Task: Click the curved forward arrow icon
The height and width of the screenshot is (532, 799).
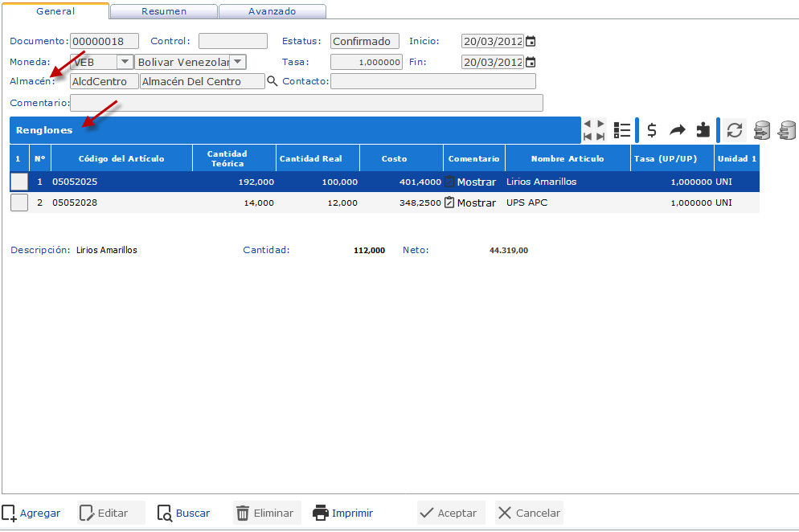Action: point(678,130)
